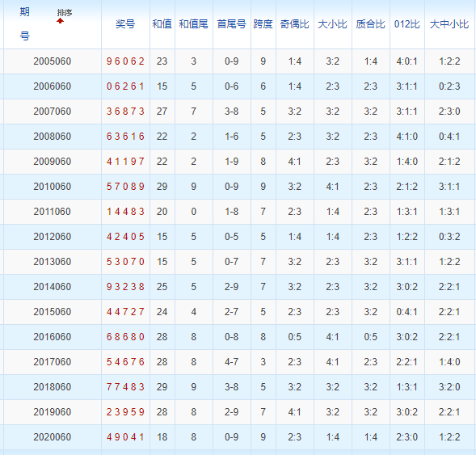Image resolution: width=476 pixels, height=455 pixels.
Task: Click 大中小比 value 3:2:0 in row 2018060
Action: tap(449, 386)
